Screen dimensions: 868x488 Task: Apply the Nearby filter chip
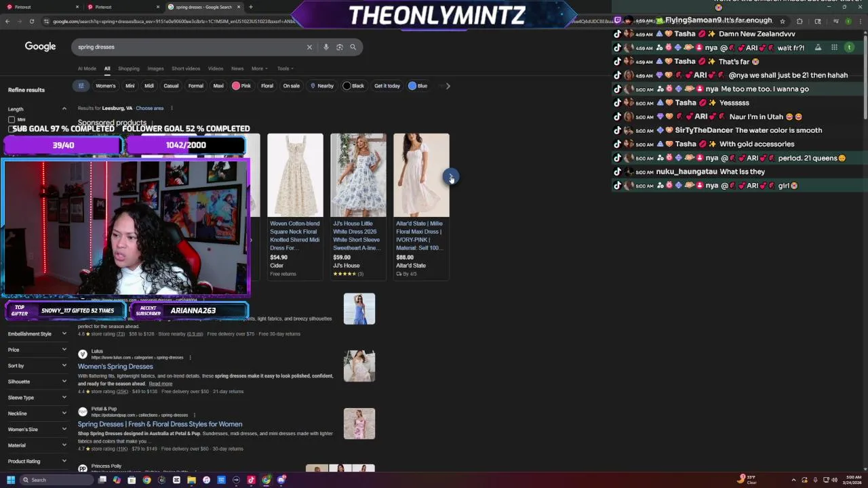point(322,86)
